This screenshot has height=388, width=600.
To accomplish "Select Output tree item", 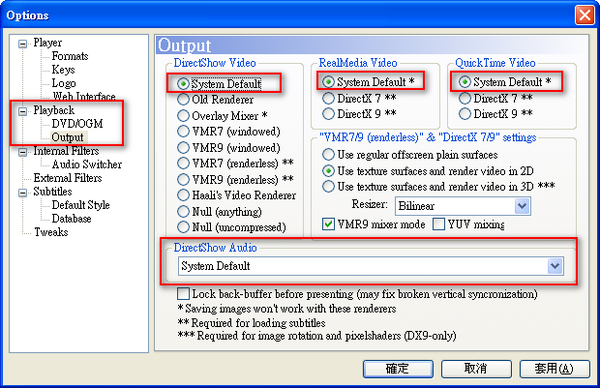I will (x=67, y=137).
